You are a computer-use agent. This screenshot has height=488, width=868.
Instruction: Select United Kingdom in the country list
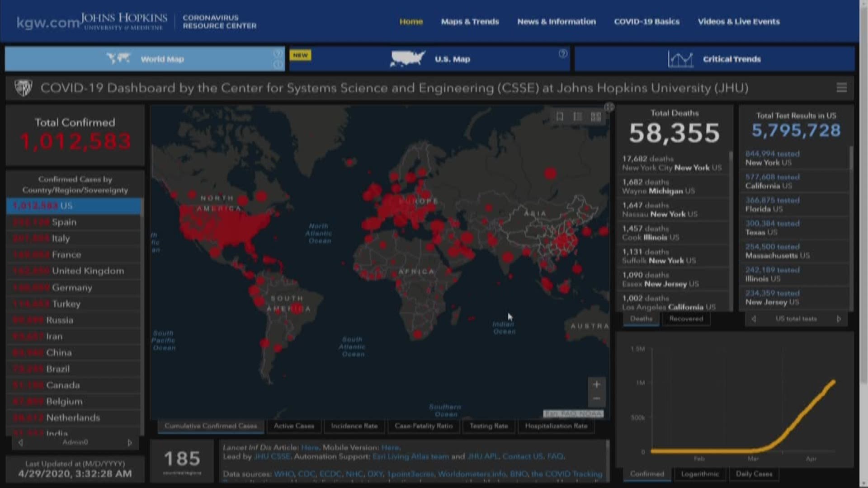pyautogui.click(x=73, y=271)
